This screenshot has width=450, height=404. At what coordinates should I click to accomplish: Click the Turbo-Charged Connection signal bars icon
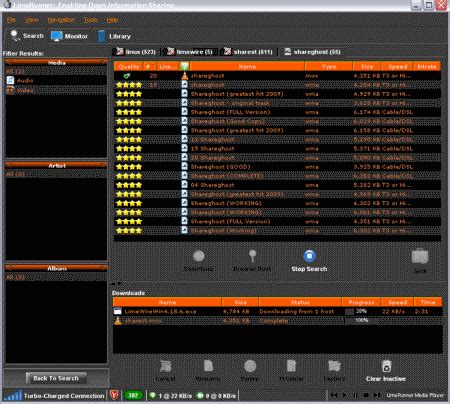(13, 395)
